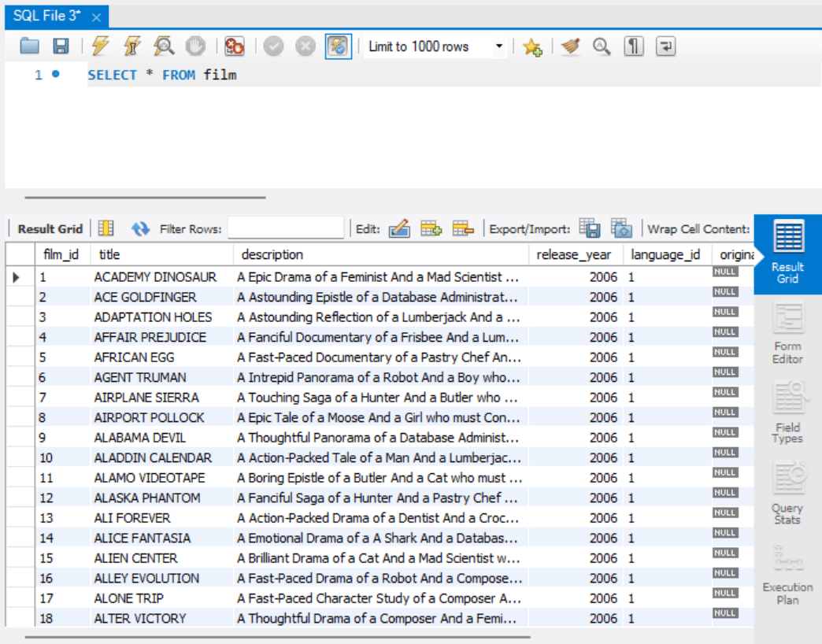Click the commit checkmark icon
This screenshot has height=644, width=822.
pos(273,46)
